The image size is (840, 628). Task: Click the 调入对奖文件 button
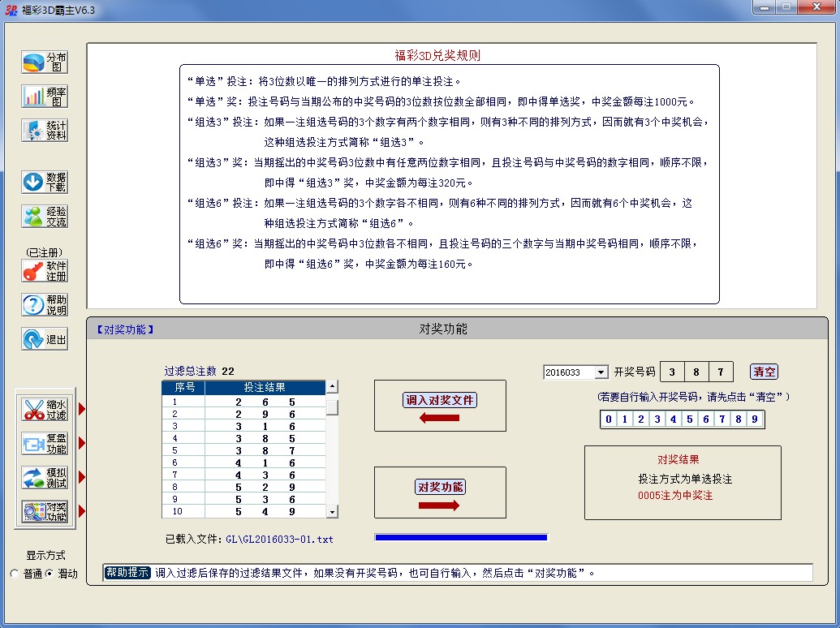[x=440, y=400]
